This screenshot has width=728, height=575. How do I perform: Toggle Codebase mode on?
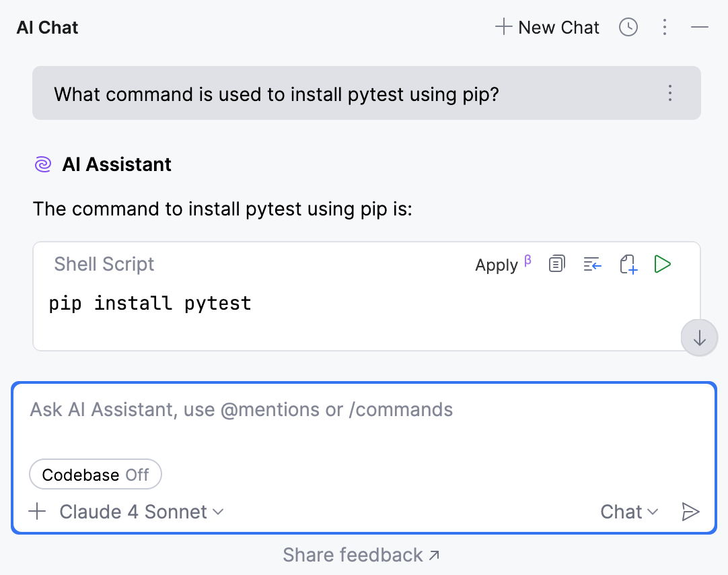96,475
